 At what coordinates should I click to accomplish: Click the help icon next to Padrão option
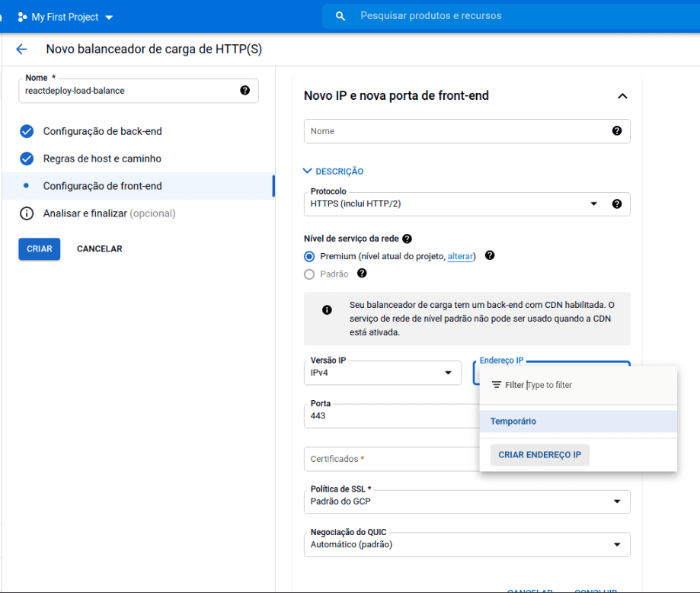(362, 274)
